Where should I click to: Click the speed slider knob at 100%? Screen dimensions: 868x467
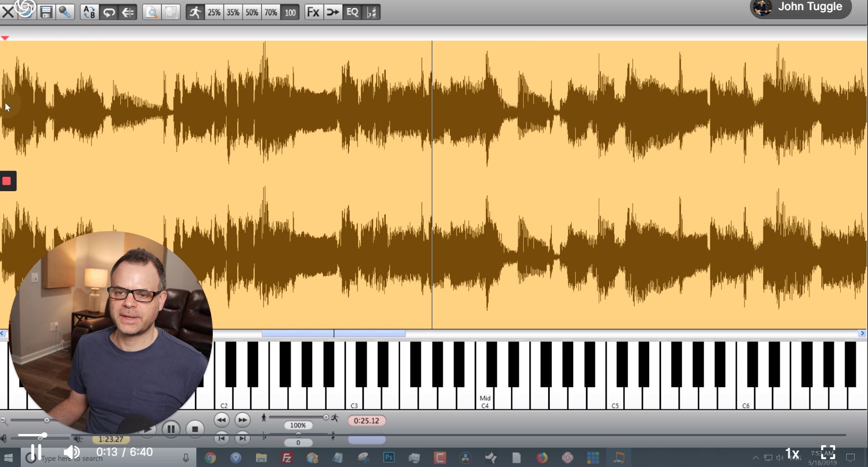coord(326,417)
